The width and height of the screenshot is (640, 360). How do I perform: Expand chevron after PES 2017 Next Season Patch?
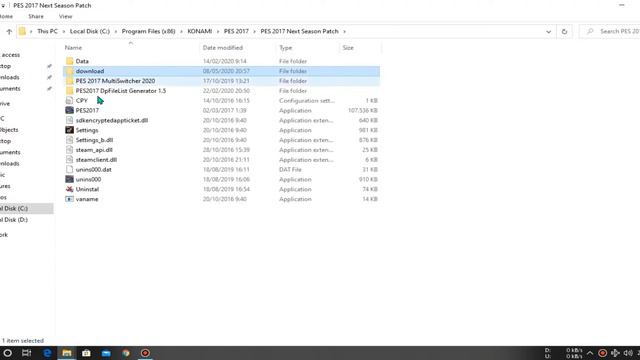coord(344,31)
